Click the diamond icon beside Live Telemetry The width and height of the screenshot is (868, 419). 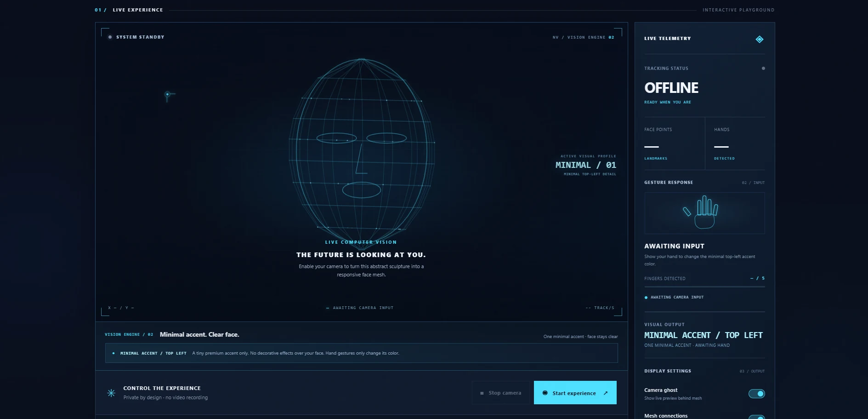tap(760, 39)
